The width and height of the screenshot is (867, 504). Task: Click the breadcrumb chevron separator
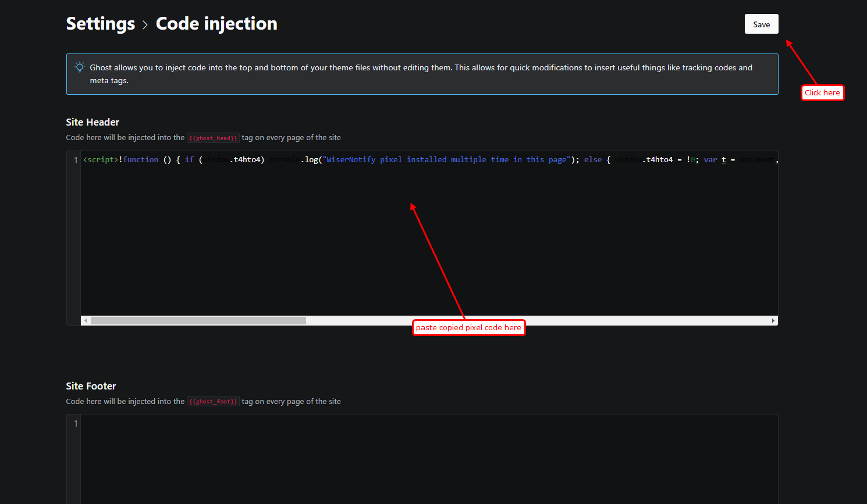coord(145,25)
